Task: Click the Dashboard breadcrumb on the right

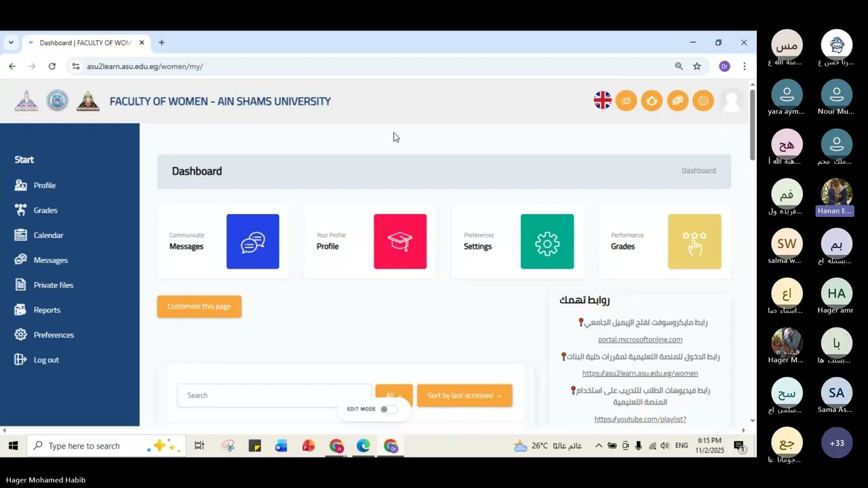Action: (x=698, y=171)
